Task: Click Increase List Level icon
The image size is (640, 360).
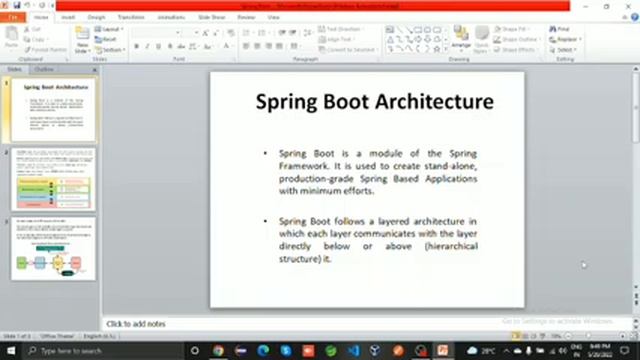Action: [x=293, y=33]
